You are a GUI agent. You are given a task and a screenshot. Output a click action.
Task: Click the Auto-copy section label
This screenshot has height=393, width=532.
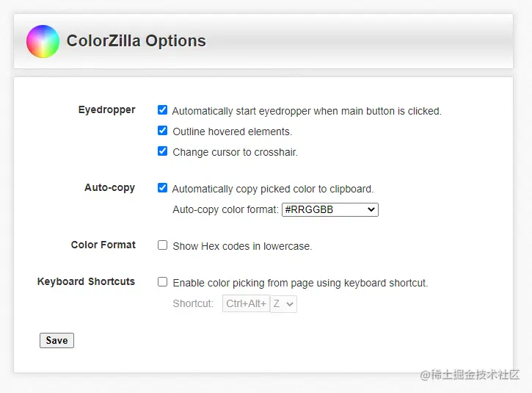point(110,188)
